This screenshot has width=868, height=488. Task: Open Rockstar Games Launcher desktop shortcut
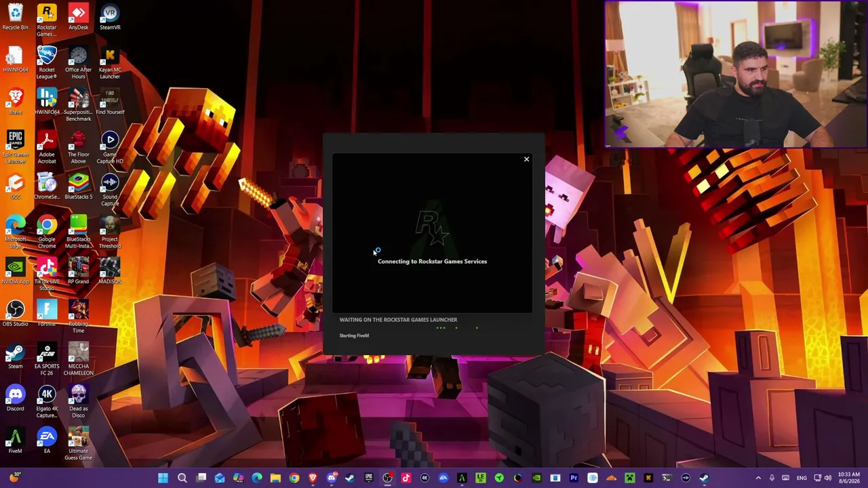pos(47,21)
